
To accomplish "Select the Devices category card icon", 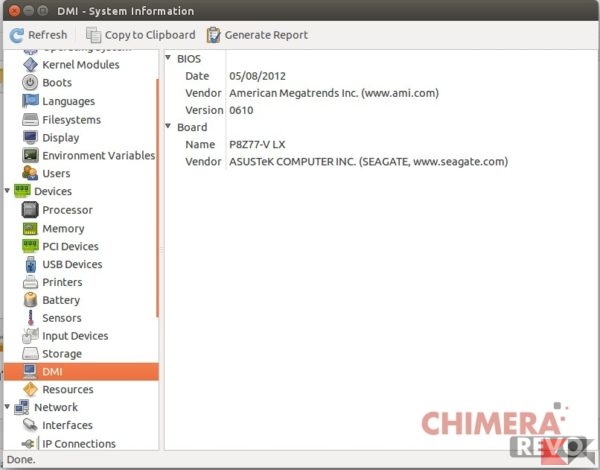I will pyautogui.click(x=22, y=191).
